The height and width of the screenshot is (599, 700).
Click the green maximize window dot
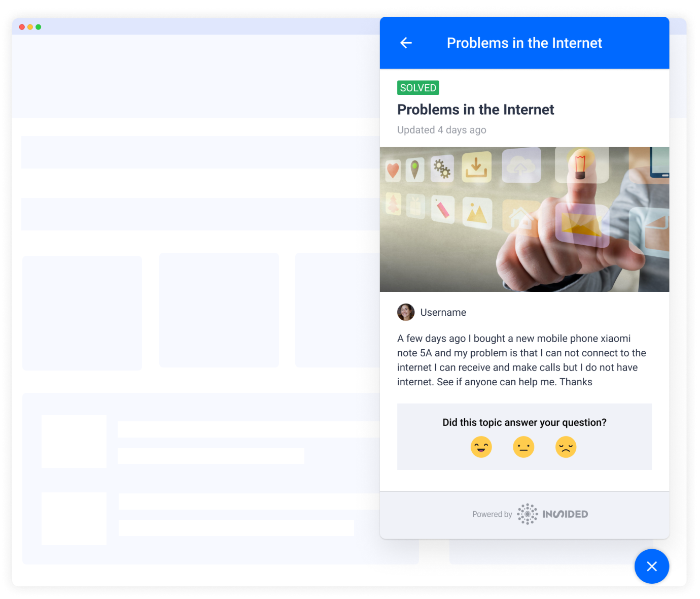39,27
